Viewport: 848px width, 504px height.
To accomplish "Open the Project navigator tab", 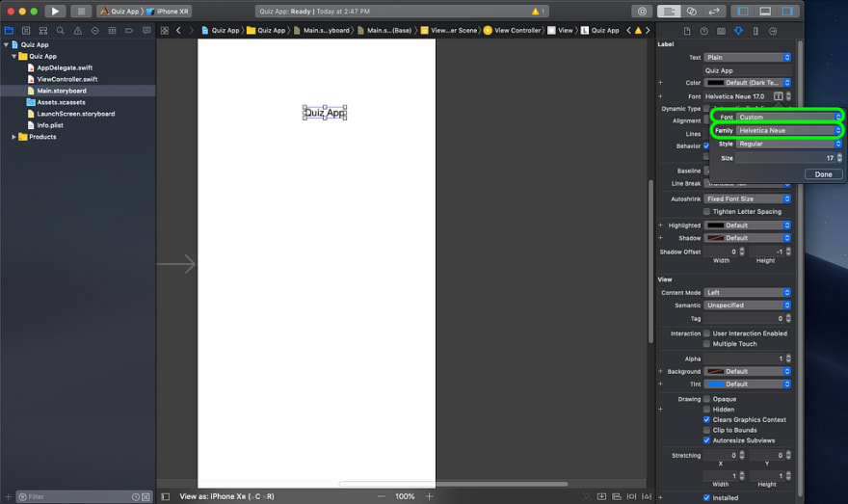I will coord(9,31).
